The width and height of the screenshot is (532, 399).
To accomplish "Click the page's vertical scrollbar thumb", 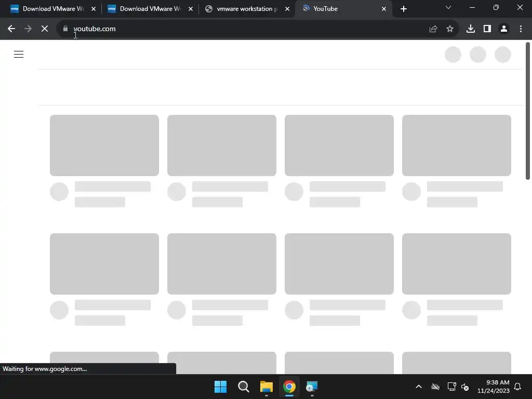I will [x=528, y=111].
